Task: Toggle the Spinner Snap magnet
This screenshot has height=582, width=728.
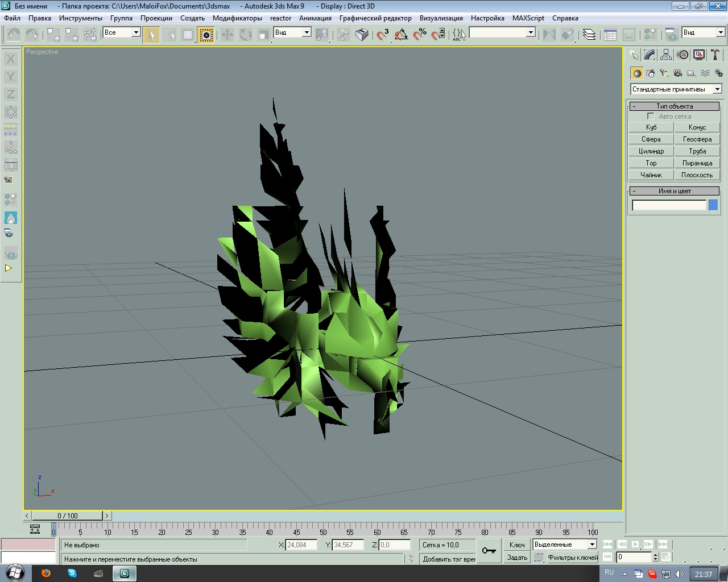Action: coord(438,35)
